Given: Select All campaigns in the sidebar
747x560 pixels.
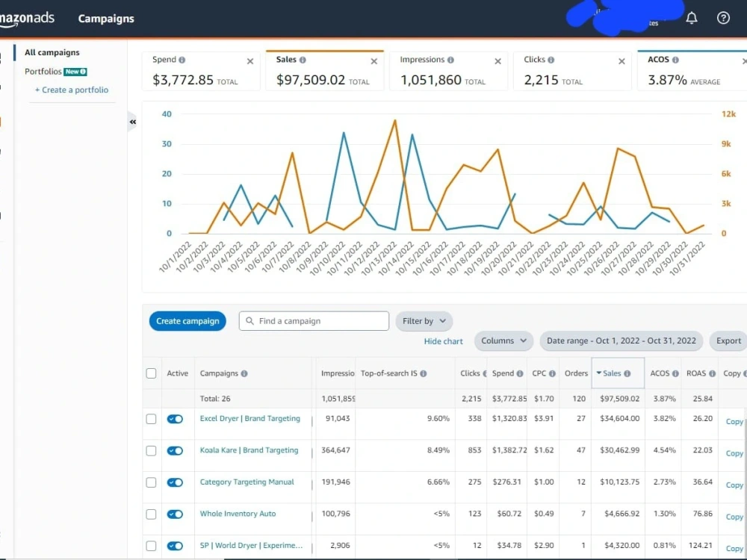Looking at the screenshot, I should [x=52, y=52].
